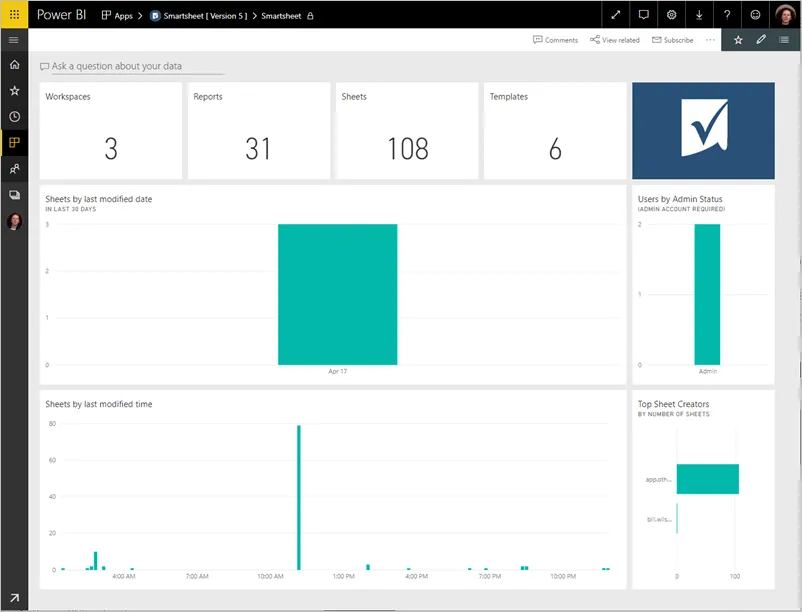Click Users by Admin Status title
Viewport: 802px width, 612px height.
680,199
